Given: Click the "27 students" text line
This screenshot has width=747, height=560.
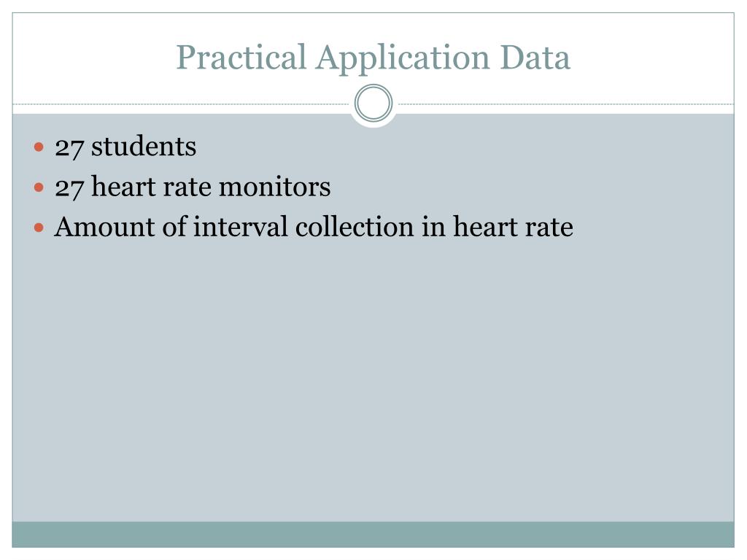Looking at the screenshot, I should [x=125, y=146].
